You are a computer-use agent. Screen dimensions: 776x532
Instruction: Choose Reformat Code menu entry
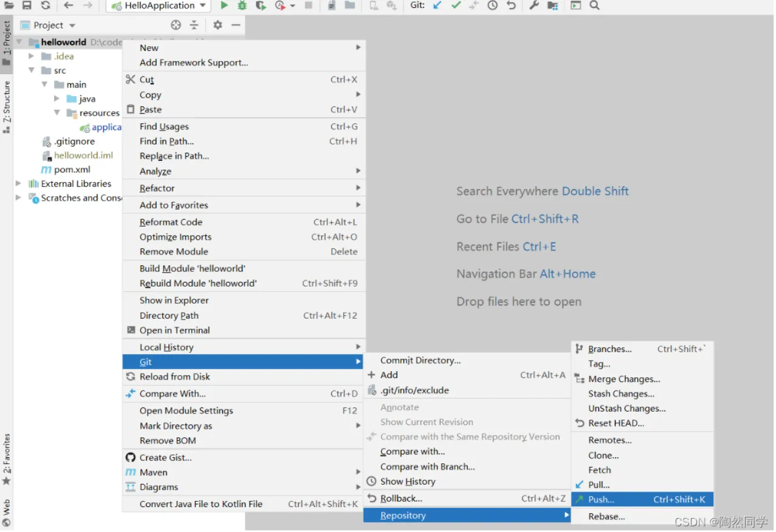[244, 222]
